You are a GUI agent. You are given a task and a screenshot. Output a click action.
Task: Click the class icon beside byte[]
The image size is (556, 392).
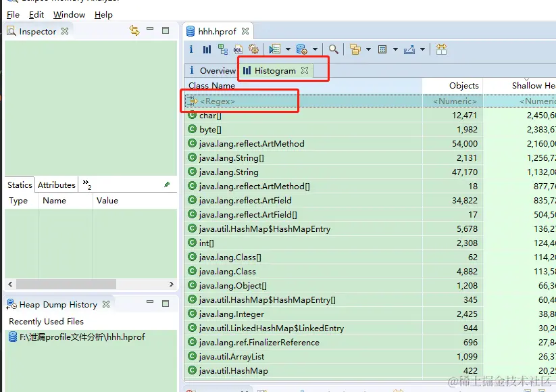pyautogui.click(x=192, y=129)
